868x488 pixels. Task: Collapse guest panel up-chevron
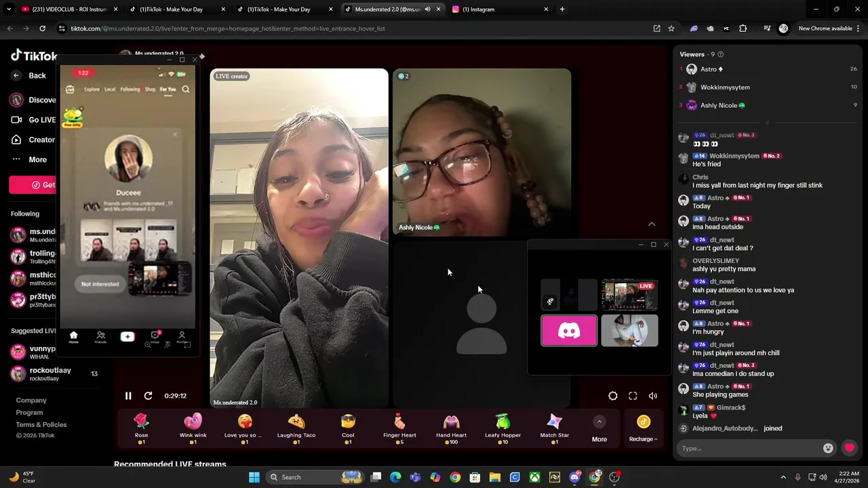652,224
